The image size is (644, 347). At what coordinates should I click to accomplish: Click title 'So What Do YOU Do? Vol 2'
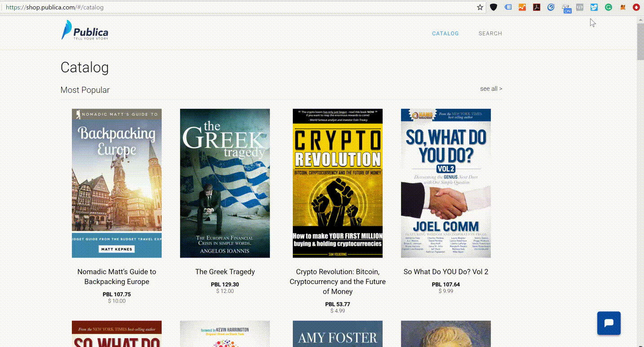[446, 271]
